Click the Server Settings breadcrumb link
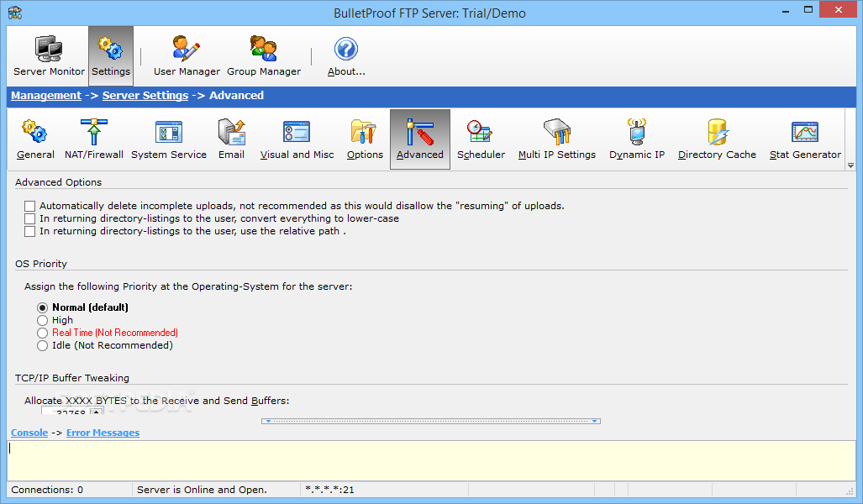 pos(145,95)
